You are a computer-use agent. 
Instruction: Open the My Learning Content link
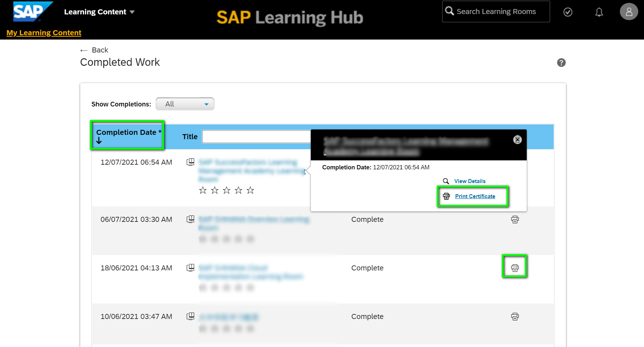click(44, 33)
